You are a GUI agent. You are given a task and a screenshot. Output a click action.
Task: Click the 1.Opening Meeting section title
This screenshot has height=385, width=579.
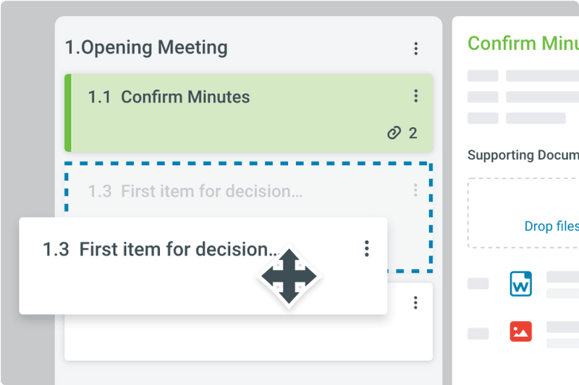tap(146, 48)
